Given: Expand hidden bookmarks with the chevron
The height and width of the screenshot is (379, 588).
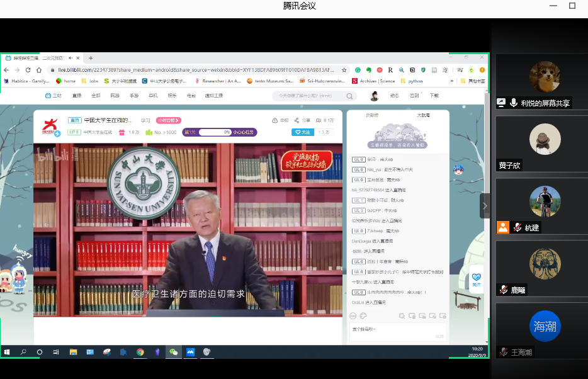Looking at the screenshot, I should (x=451, y=81).
